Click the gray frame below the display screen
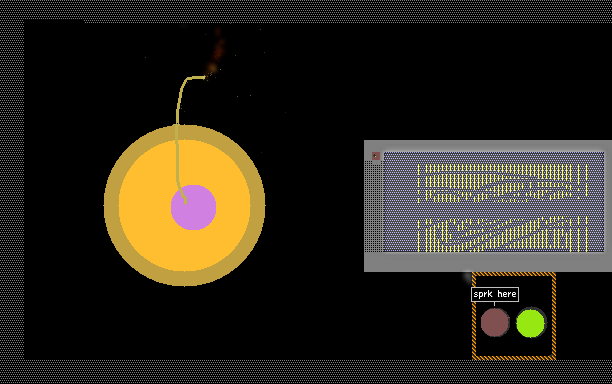 pos(488,262)
